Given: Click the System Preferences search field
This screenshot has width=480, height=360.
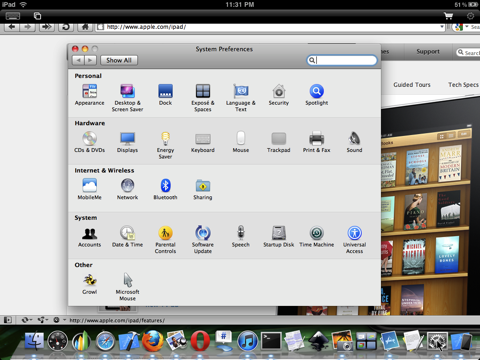Looking at the screenshot, I should pyautogui.click(x=342, y=60).
